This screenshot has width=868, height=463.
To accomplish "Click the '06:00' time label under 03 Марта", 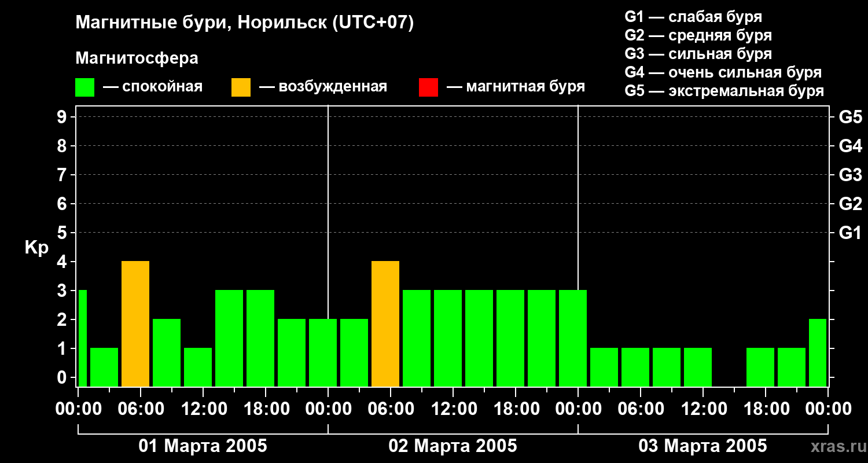I will [x=640, y=410].
